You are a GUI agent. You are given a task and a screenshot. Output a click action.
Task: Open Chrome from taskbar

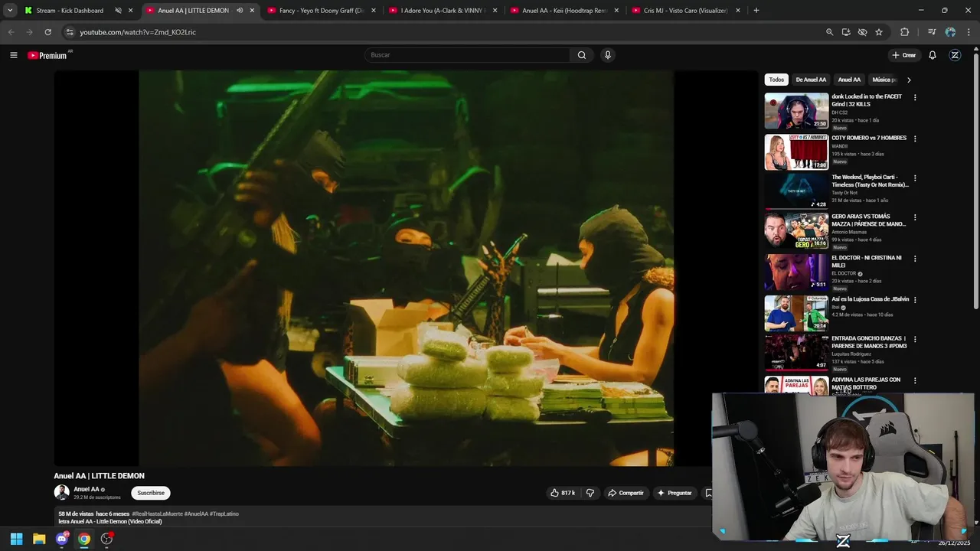click(84, 539)
